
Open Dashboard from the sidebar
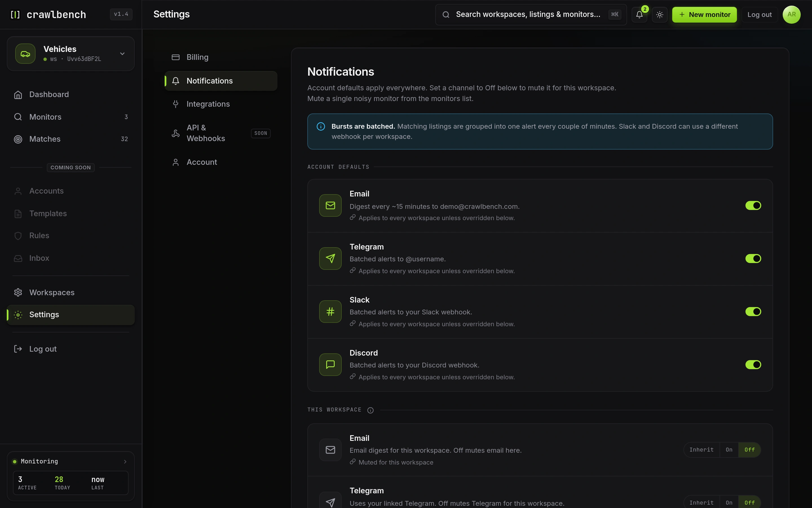pyautogui.click(x=71, y=95)
